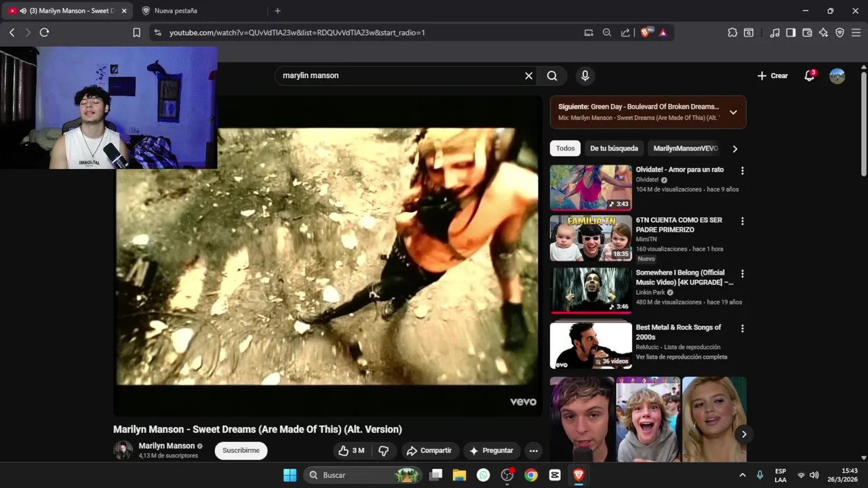Open WhatsApp from the taskbar

pyautogui.click(x=483, y=475)
